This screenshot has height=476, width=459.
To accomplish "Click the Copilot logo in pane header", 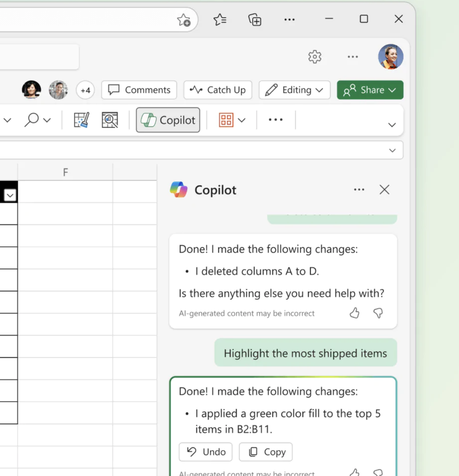I will tap(179, 190).
